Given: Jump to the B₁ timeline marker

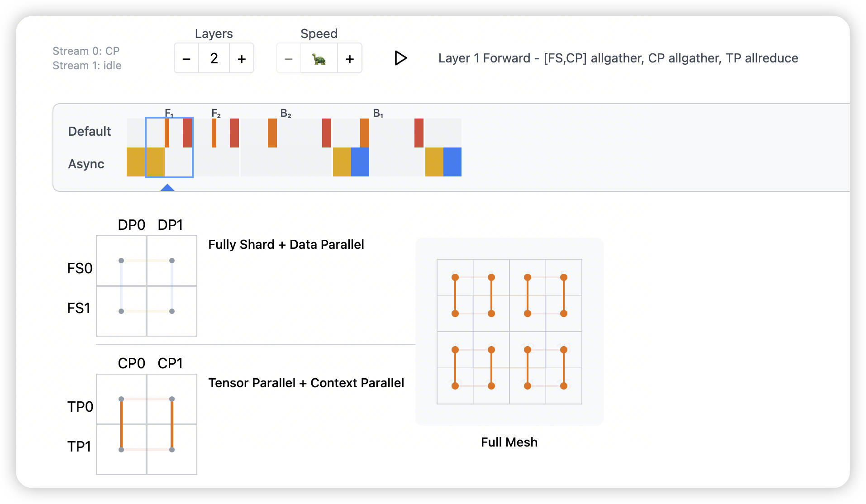Looking at the screenshot, I should pyautogui.click(x=378, y=113).
